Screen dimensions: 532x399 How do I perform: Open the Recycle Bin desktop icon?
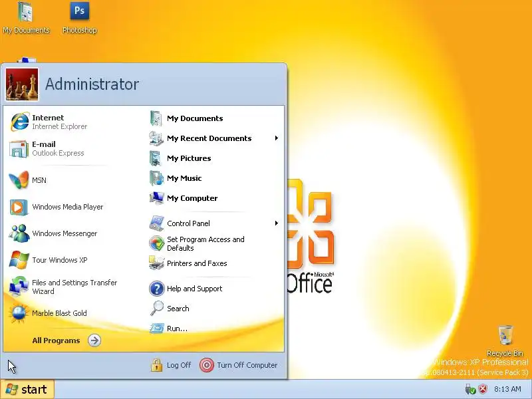tap(505, 340)
